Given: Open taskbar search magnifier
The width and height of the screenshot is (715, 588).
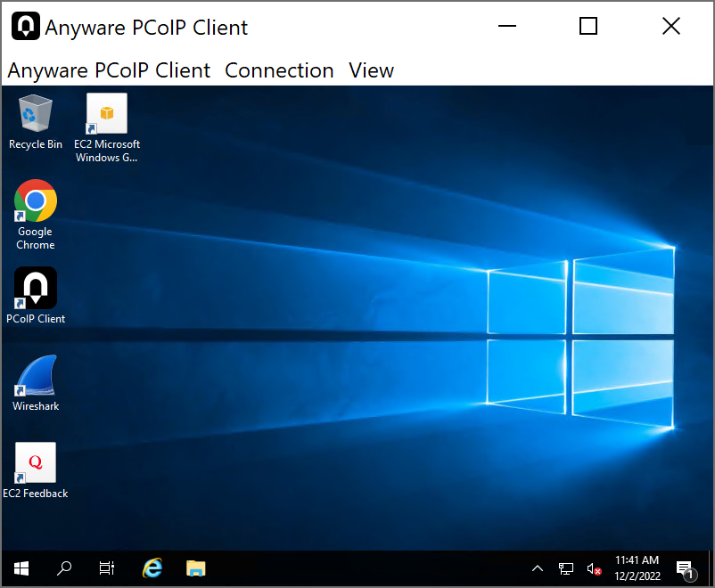Looking at the screenshot, I should (x=64, y=568).
